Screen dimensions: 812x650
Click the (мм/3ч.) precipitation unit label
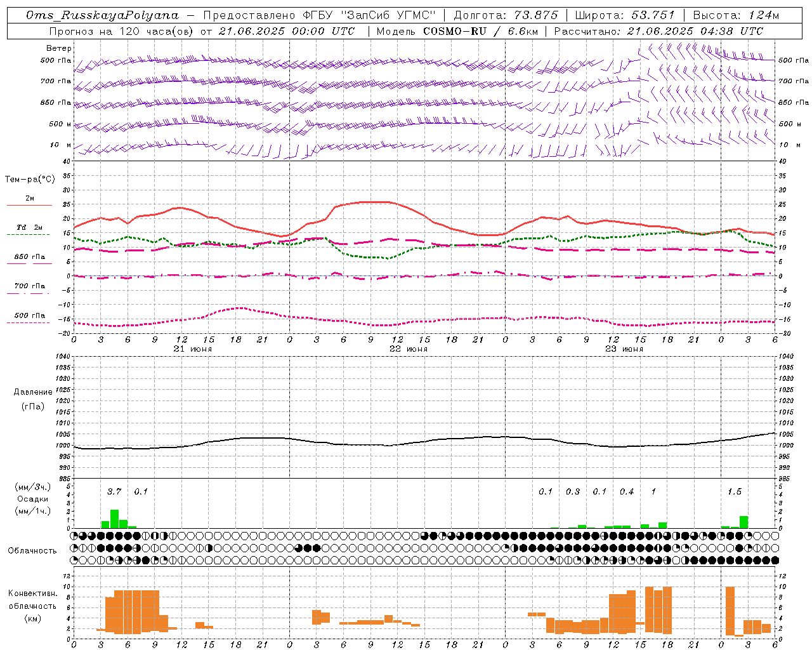pos(33,487)
